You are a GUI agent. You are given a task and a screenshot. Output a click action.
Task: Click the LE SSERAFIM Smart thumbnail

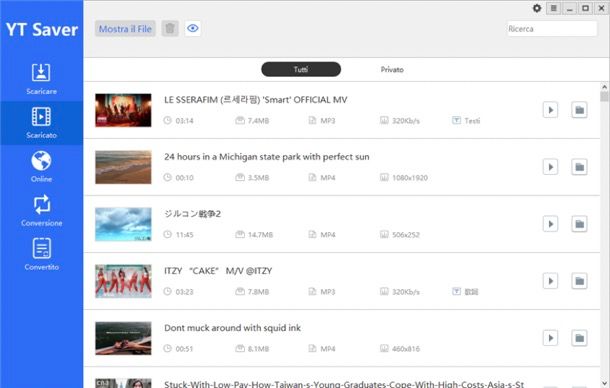pos(123,110)
